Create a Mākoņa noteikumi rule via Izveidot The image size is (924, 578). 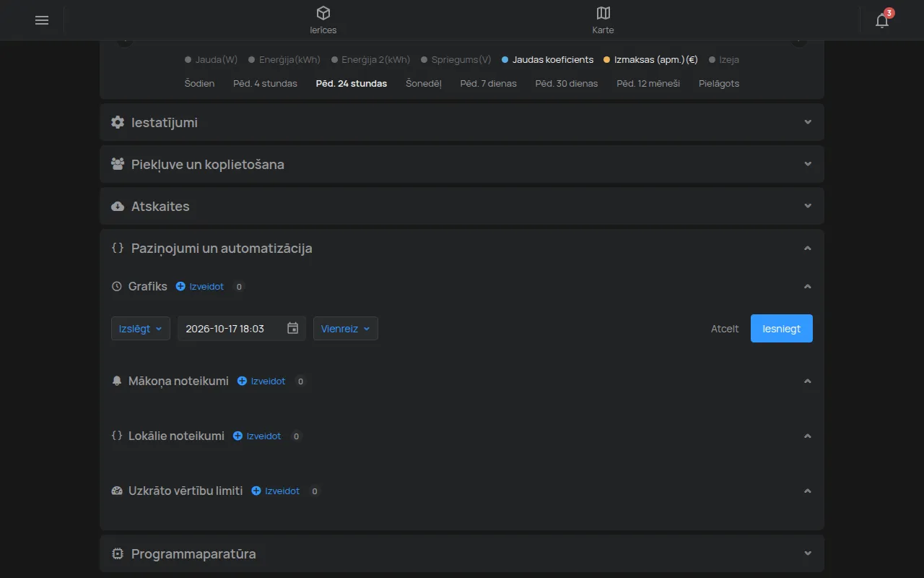261,381
